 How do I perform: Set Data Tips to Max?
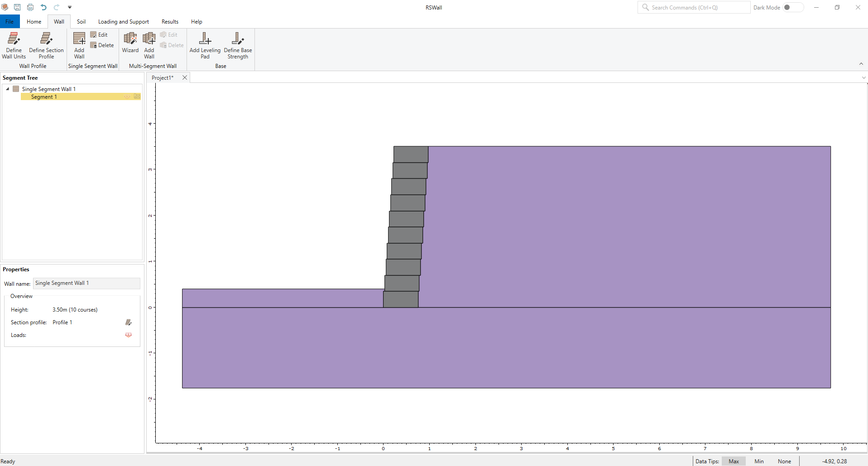click(734, 461)
